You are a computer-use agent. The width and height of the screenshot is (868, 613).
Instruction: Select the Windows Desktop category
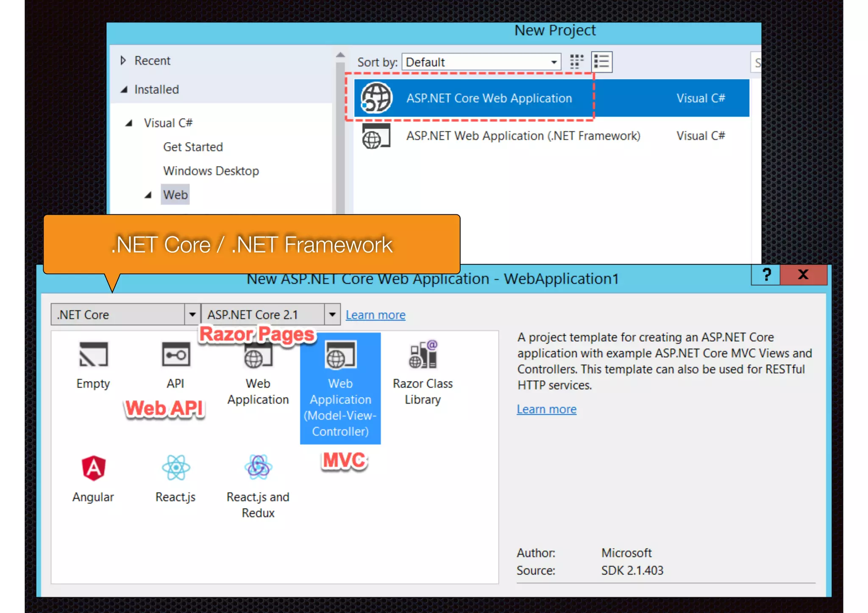(x=211, y=171)
